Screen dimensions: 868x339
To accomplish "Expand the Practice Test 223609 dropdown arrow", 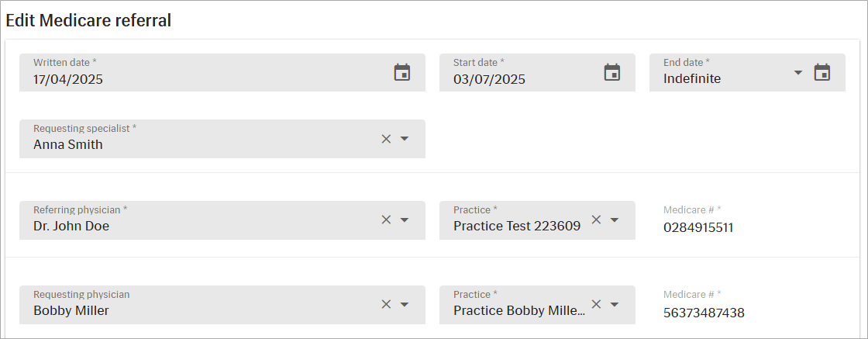I will [614, 220].
